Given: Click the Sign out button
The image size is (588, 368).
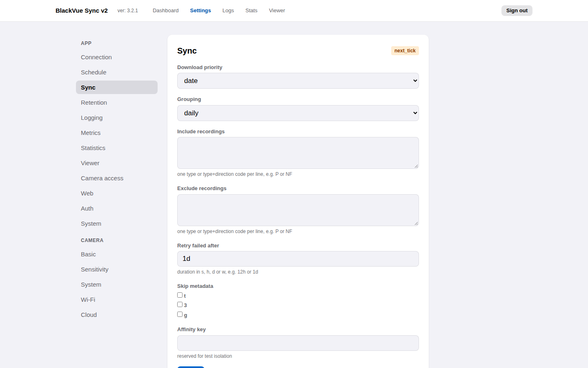Looking at the screenshot, I should (517, 11).
